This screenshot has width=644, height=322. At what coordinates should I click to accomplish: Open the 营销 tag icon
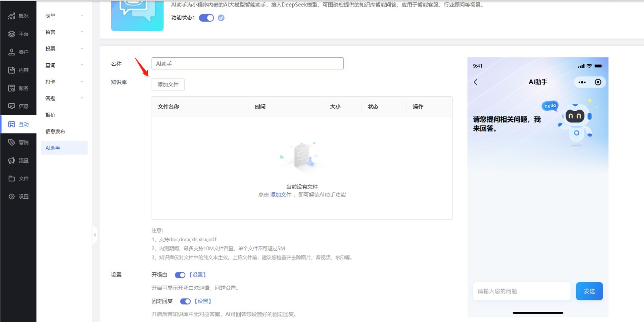tap(12, 143)
